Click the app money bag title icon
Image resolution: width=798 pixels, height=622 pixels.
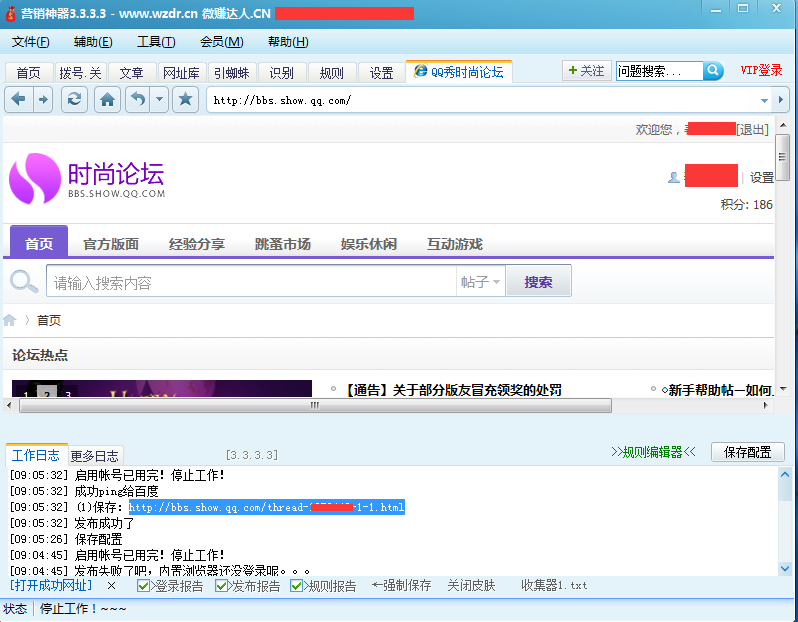click(10, 13)
